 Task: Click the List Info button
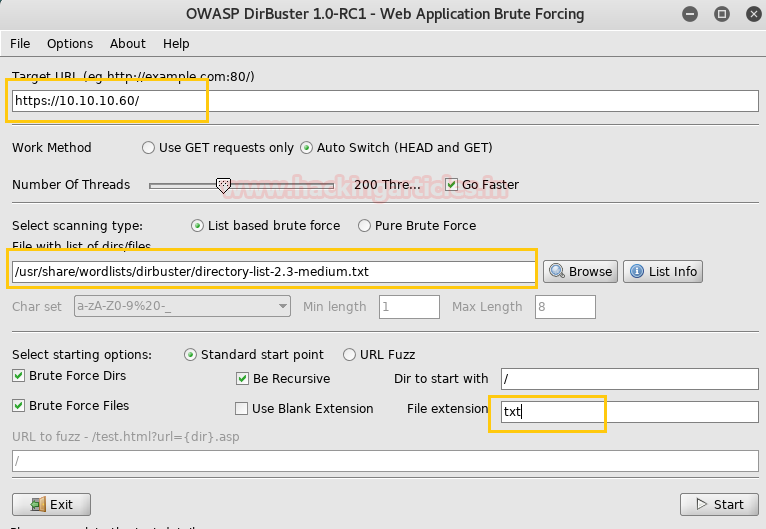pyautogui.click(x=663, y=272)
